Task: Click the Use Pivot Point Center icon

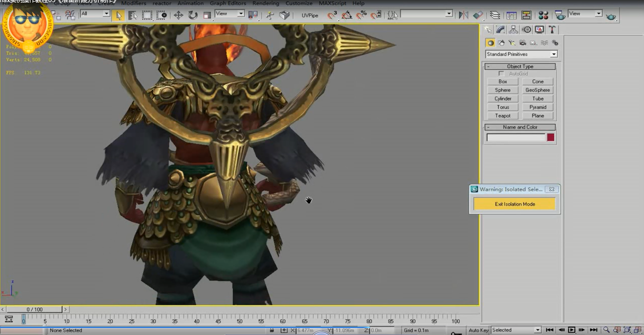Action: (253, 15)
